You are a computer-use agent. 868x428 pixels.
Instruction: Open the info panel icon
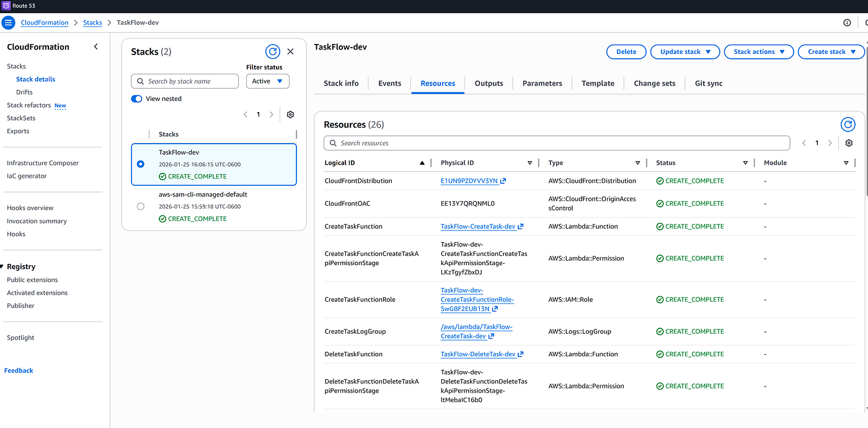point(847,23)
